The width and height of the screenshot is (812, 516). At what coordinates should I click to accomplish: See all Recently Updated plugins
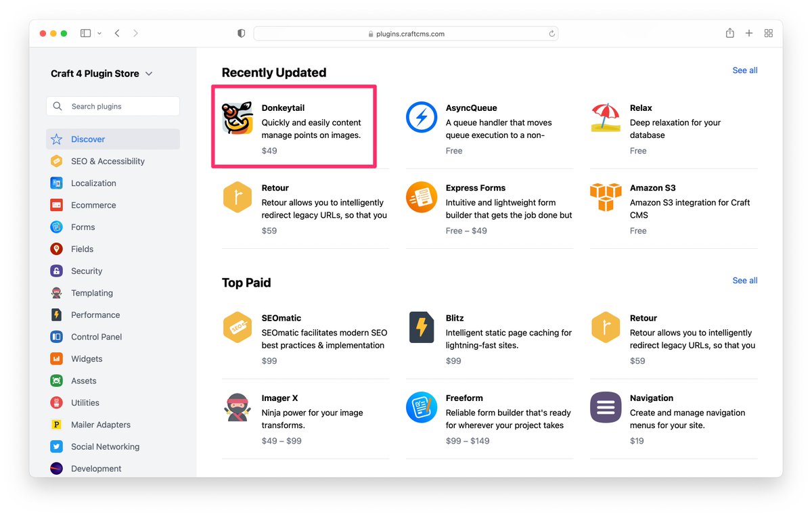click(745, 70)
